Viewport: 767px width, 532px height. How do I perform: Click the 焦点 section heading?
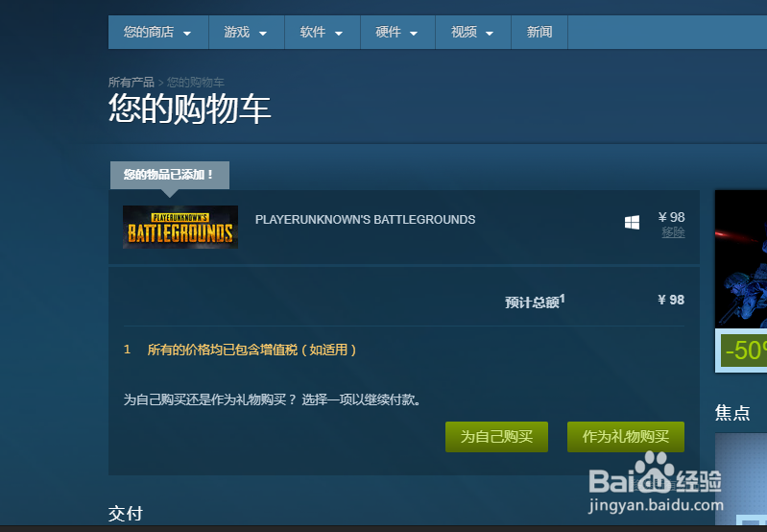coord(732,413)
